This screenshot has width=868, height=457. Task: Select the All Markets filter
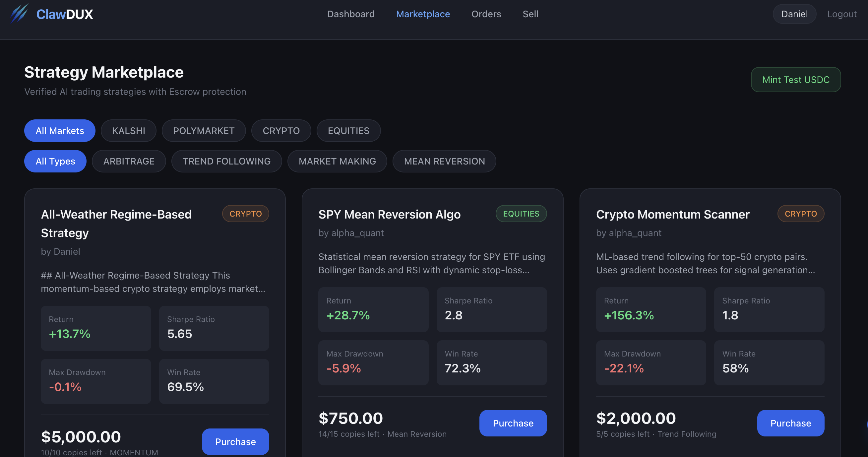point(60,131)
